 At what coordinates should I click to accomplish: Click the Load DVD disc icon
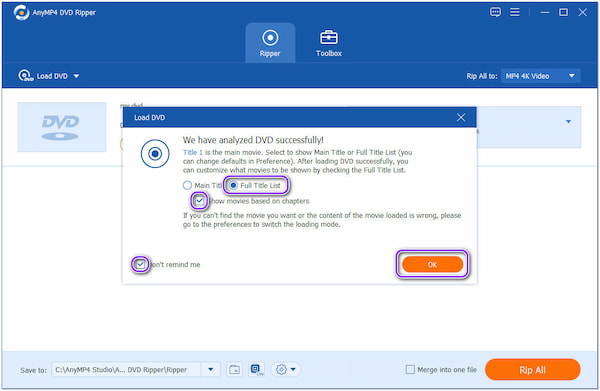click(x=26, y=76)
